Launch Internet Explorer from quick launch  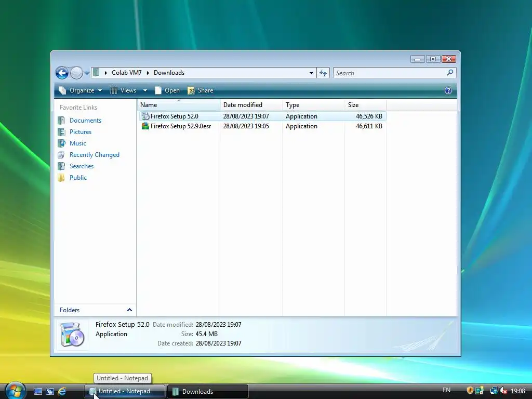62,391
